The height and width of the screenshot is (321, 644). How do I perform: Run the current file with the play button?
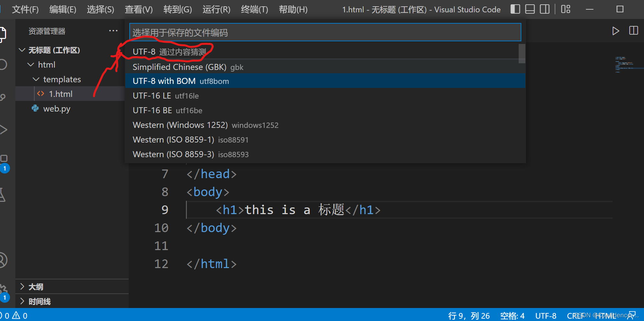click(616, 31)
